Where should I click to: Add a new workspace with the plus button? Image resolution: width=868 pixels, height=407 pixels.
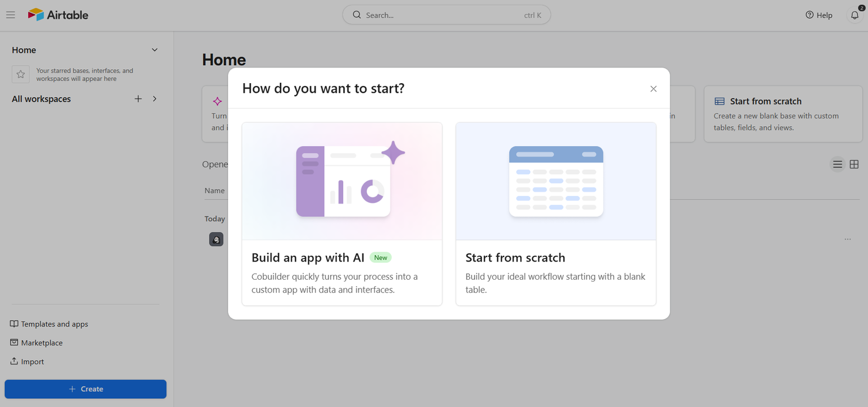(x=138, y=99)
